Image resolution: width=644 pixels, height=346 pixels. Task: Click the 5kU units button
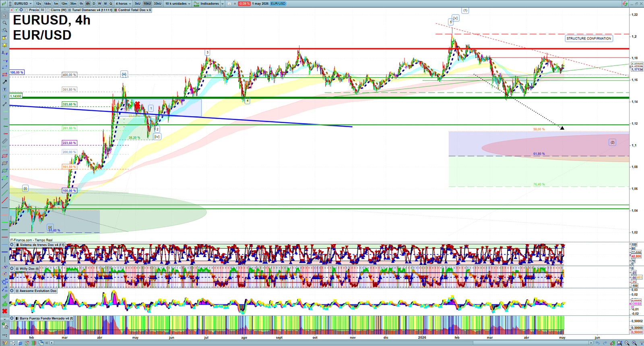click(137, 4)
